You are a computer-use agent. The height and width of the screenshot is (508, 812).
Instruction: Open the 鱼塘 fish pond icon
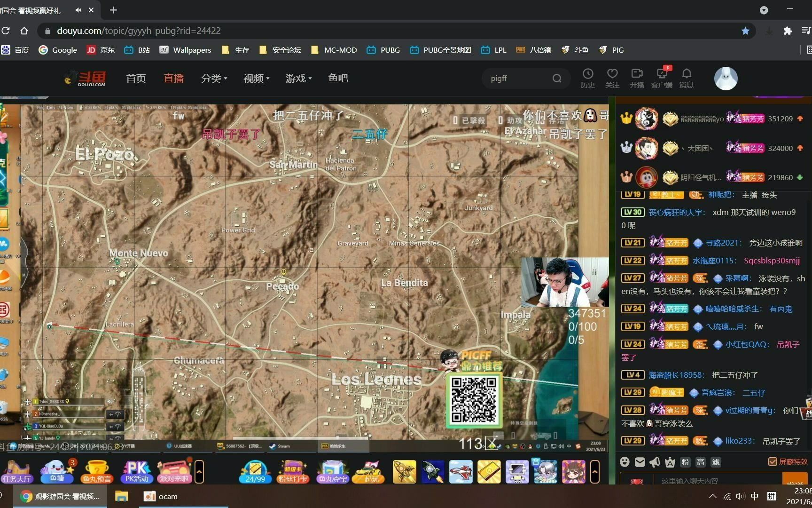57,472
